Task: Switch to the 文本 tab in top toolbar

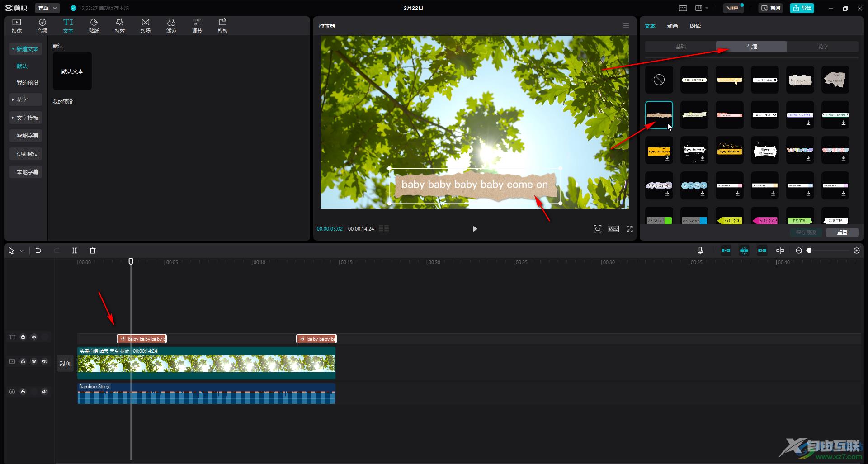Action: pos(68,26)
